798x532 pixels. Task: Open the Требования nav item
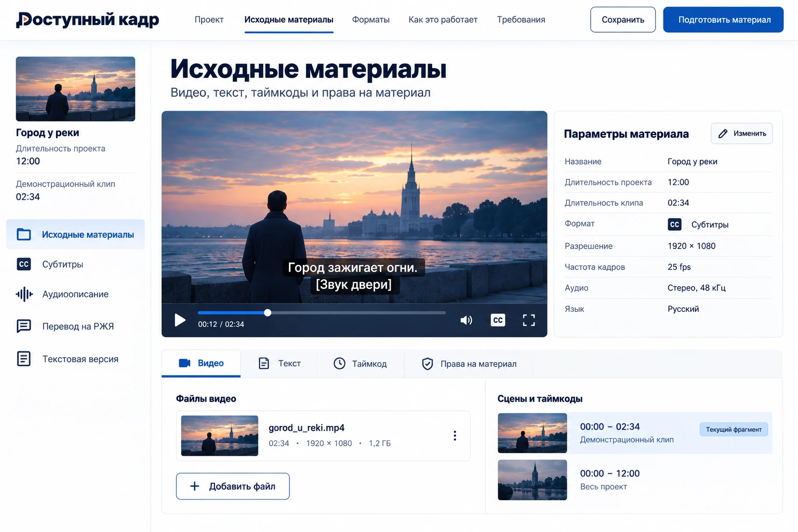coord(521,20)
